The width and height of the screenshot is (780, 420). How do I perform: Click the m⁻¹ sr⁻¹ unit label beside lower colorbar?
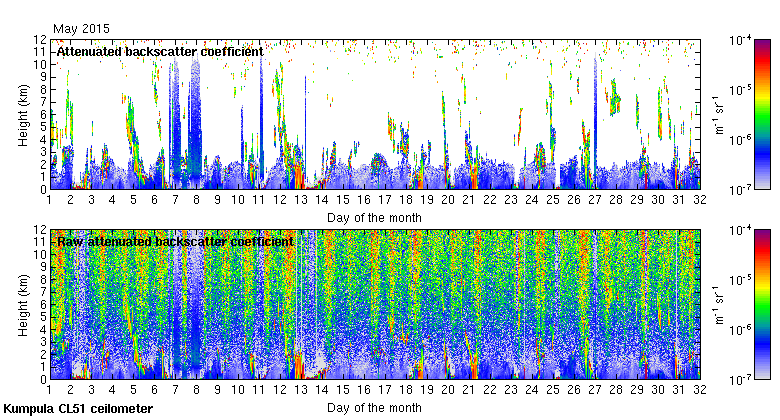pyautogui.click(x=719, y=305)
